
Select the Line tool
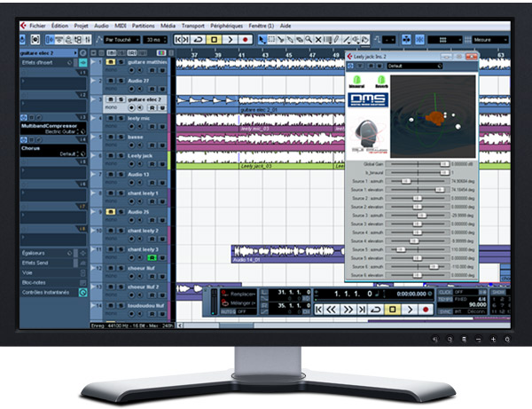(346, 40)
